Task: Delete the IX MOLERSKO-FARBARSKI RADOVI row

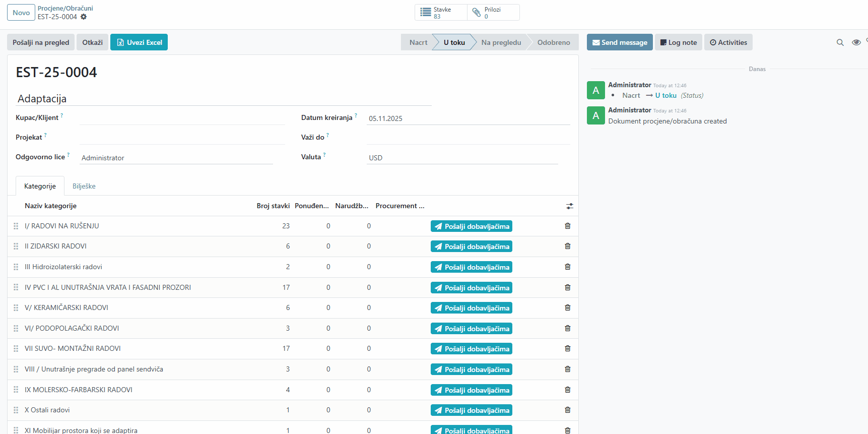Action: [x=567, y=390]
